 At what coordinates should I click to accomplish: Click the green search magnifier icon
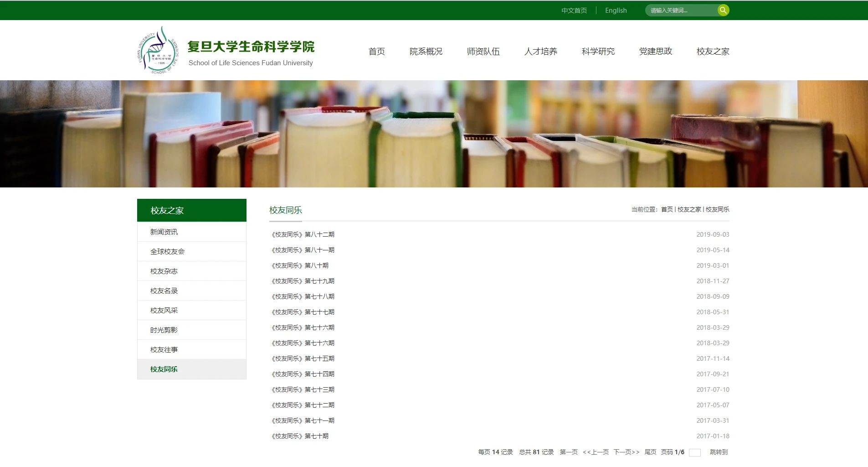point(723,10)
